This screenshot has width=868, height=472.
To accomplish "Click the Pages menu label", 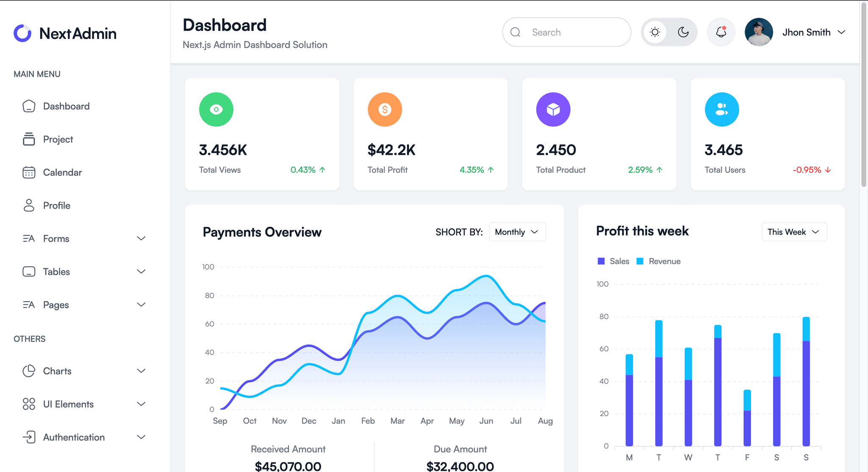I will (56, 305).
